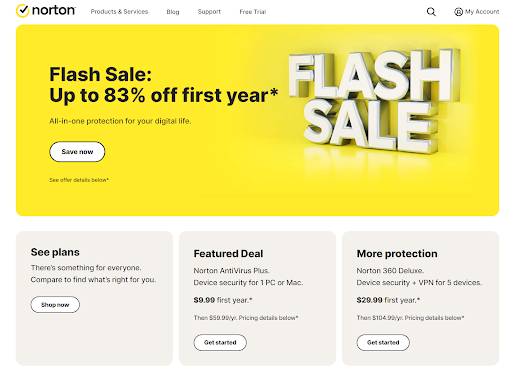
Task: Click Pricing details below under $104.99/yr
Action: (434, 318)
